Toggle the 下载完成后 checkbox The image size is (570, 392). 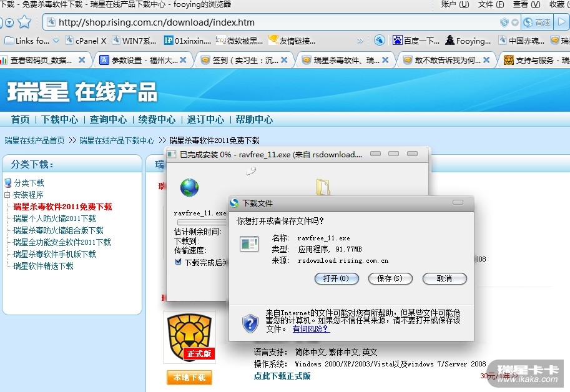tap(178, 262)
